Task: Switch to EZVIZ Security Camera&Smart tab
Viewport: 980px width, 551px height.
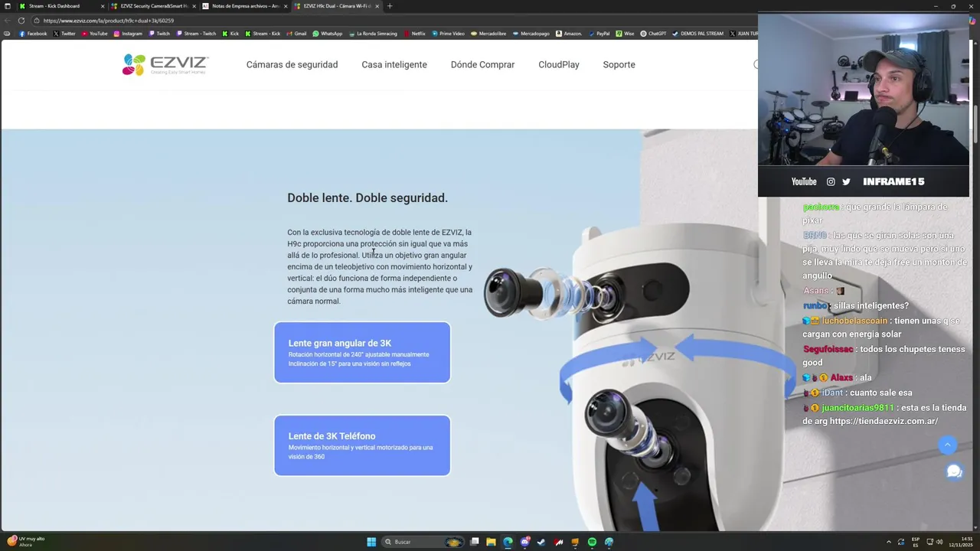Action: (x=152, y=6)
